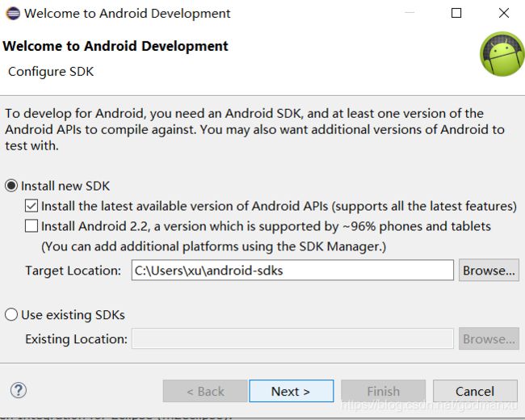Proceed with the Next > button

[x=292, y=391]
